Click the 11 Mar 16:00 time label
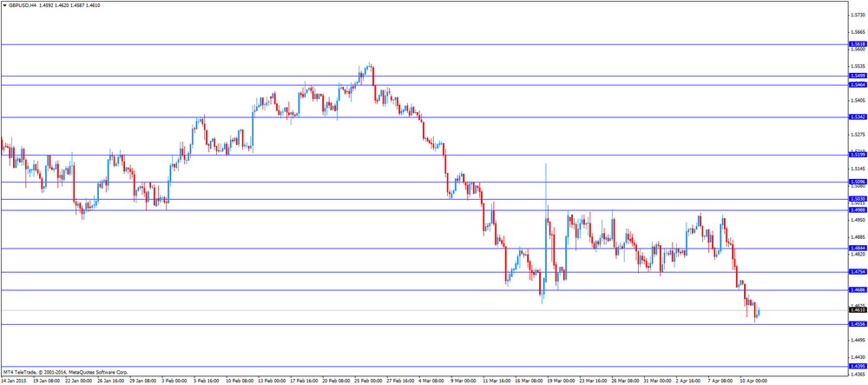Viewport: 868px width, 385px height. click(496, 382)
